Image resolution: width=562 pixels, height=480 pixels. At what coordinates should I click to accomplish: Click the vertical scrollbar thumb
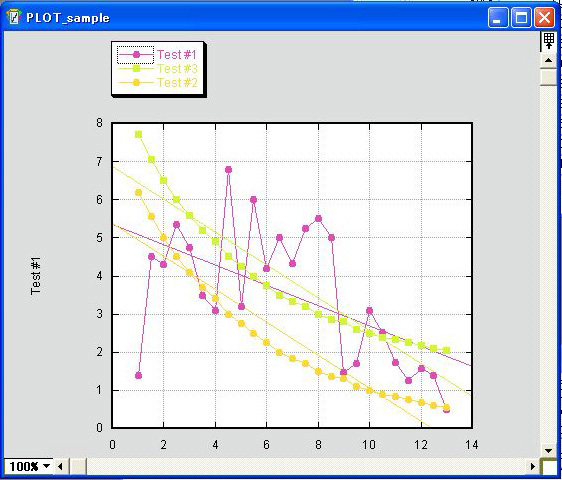(548, 76)
